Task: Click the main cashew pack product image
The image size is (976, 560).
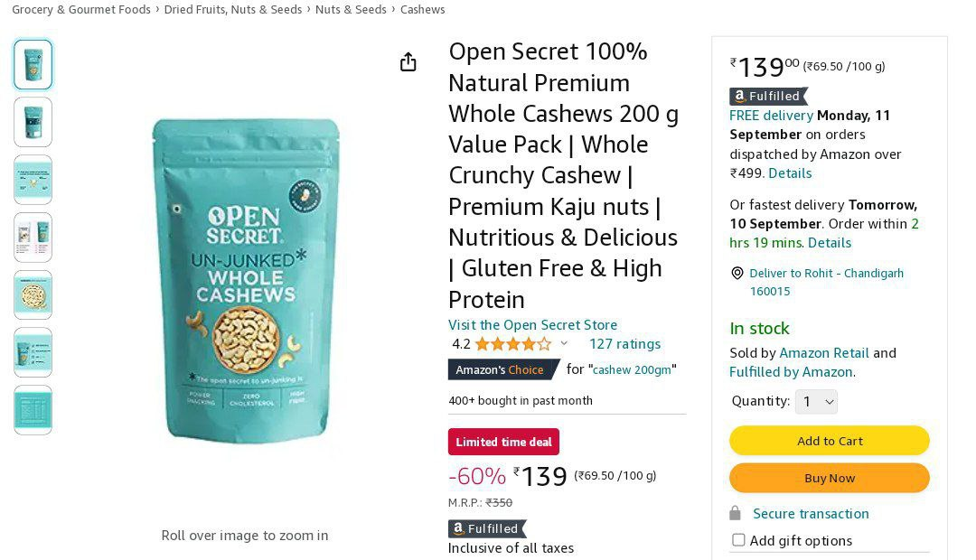Action: click(246, 280)
